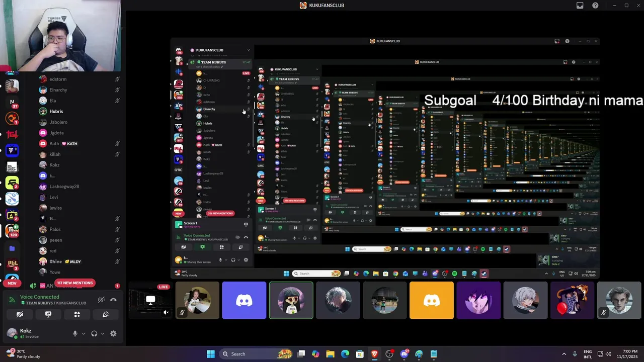Open the File Explorer taskbar icon
This screenshot has width=644, height=362.
tap(330, 354)
